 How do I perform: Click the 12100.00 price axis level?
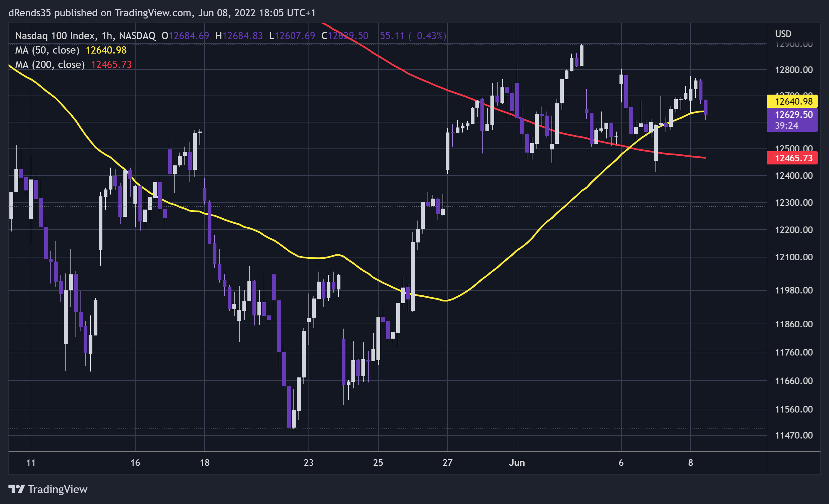point(793,257)
